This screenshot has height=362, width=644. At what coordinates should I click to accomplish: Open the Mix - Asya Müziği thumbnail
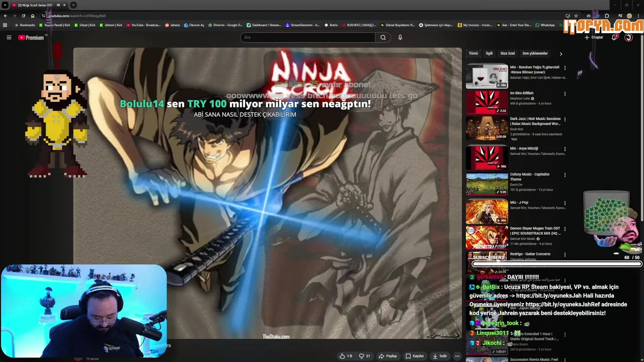tap(487, 157)
